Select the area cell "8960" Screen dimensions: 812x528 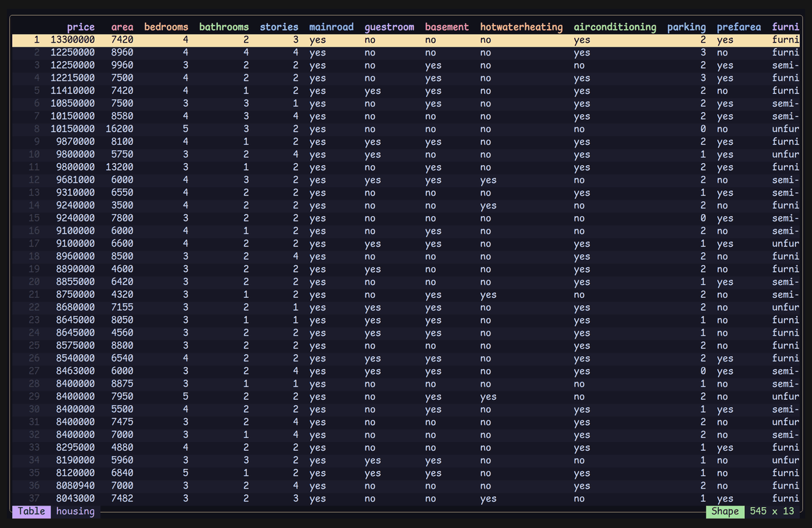(122, 53)
